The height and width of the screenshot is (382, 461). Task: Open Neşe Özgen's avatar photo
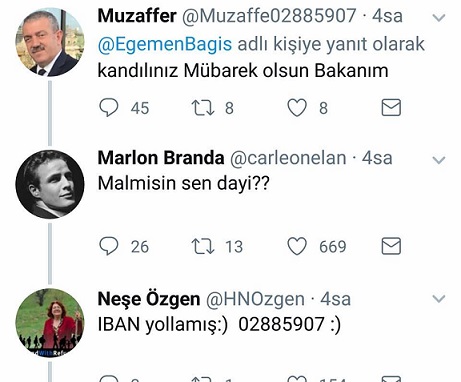click(x=50, y=323)
